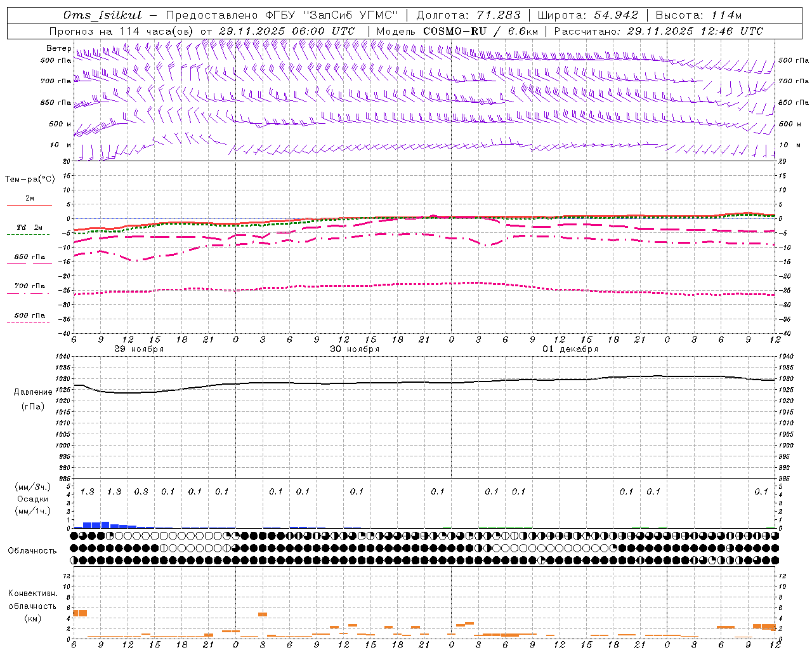Click the Давление pressure panel title
The image size is (812, 650).
coord(33,392)
